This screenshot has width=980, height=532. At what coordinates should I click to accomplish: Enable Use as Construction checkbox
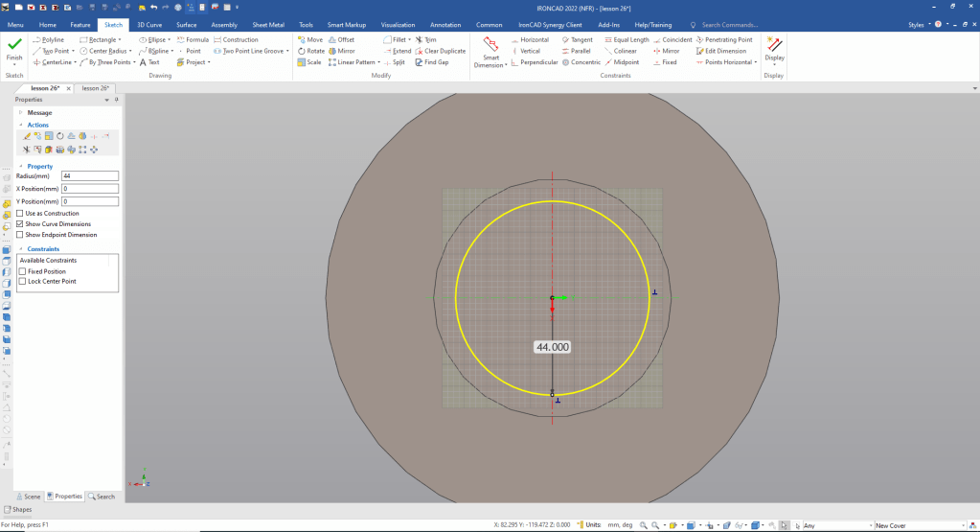tap(20, 213)
